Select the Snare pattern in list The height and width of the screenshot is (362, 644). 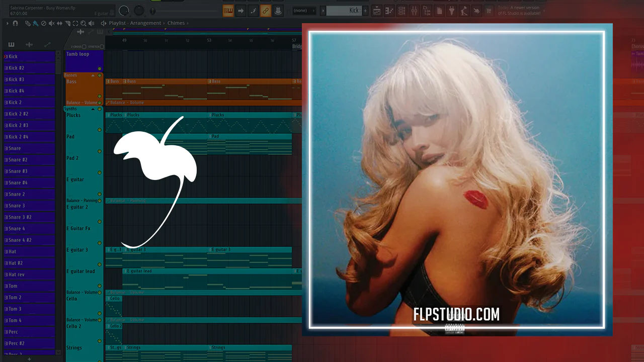(29, 148)
